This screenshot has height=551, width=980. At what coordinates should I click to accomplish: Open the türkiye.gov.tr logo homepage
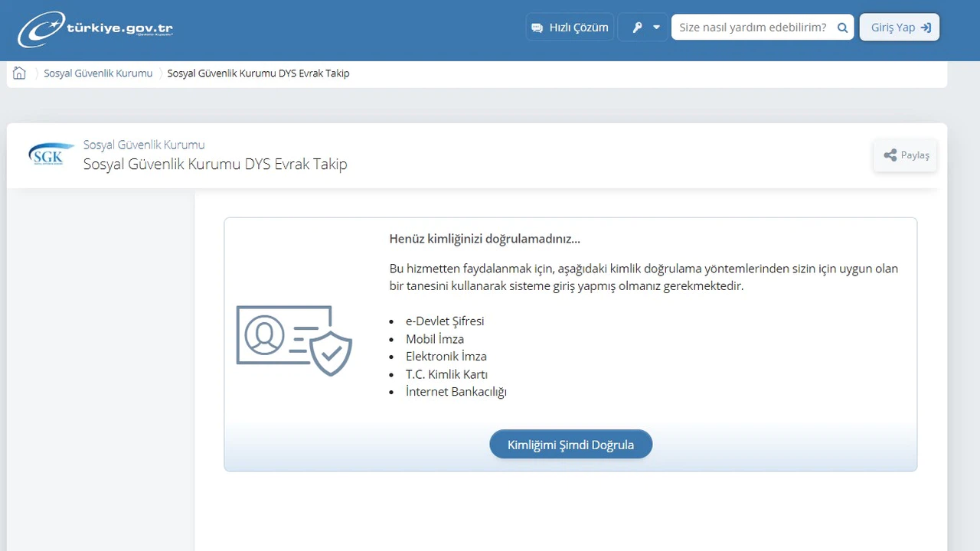click(x=96, y=30)
